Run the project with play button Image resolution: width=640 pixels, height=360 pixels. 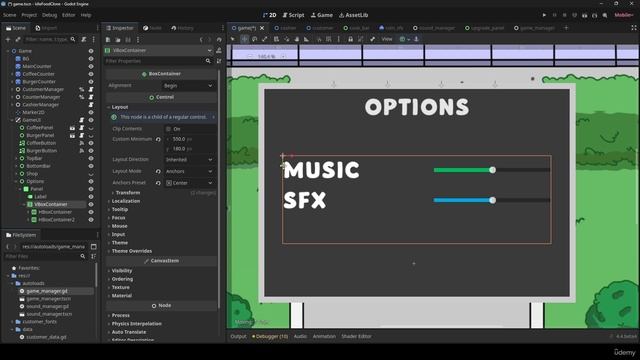pyautogui.click(x=544, y=15)
